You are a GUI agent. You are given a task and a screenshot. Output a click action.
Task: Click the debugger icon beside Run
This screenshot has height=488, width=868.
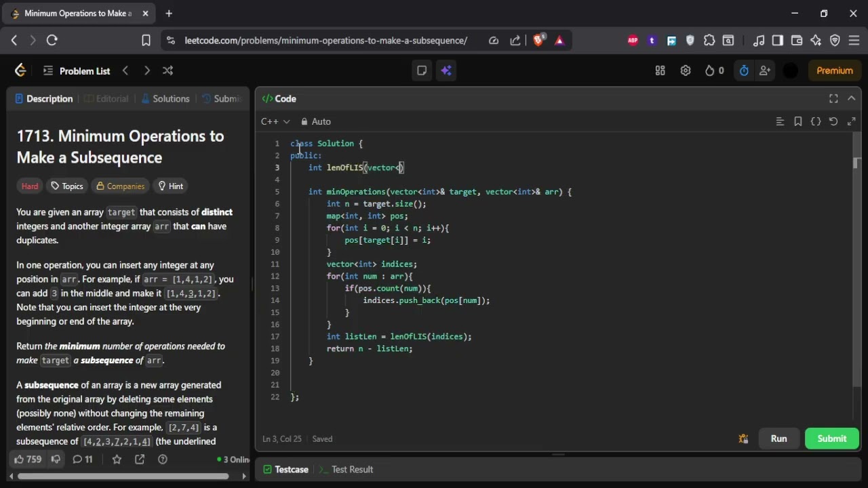(743, 439)
